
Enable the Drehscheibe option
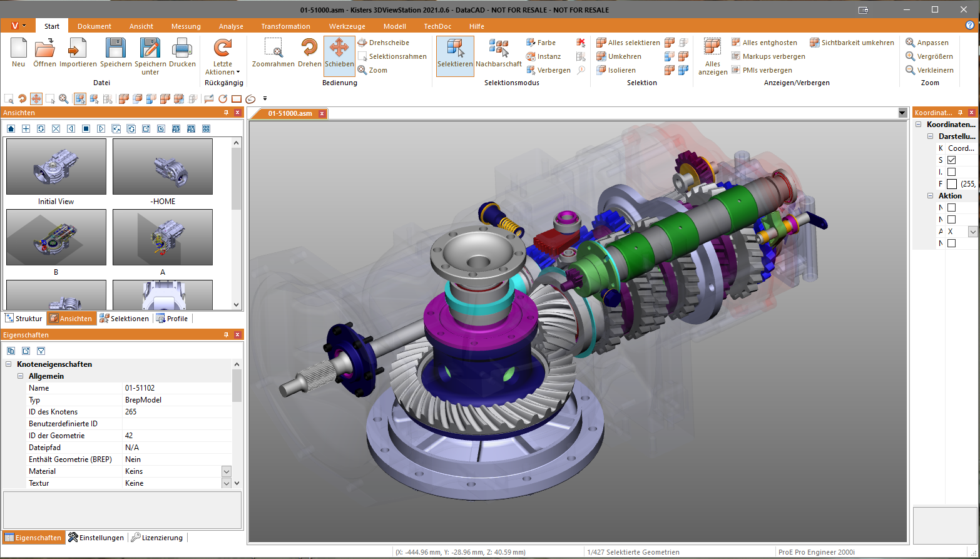pyautogui.click(x=384, y=42)
